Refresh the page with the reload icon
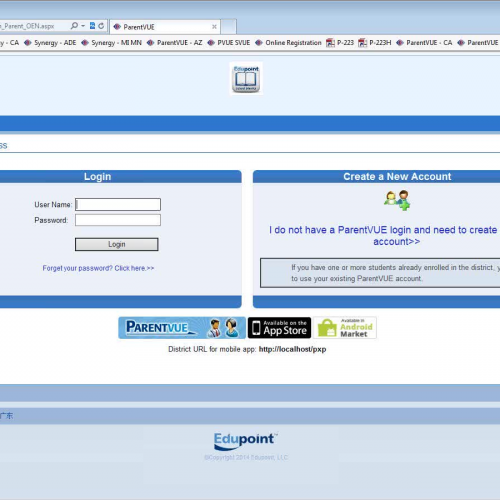 pyautogui.click(x=101, y=26)
